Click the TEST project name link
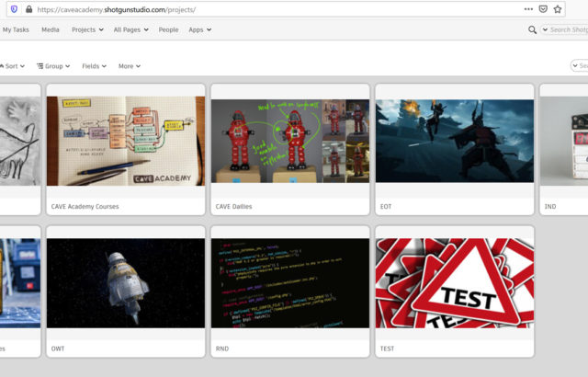Screen dimensions: 588x377 (387, 348)
